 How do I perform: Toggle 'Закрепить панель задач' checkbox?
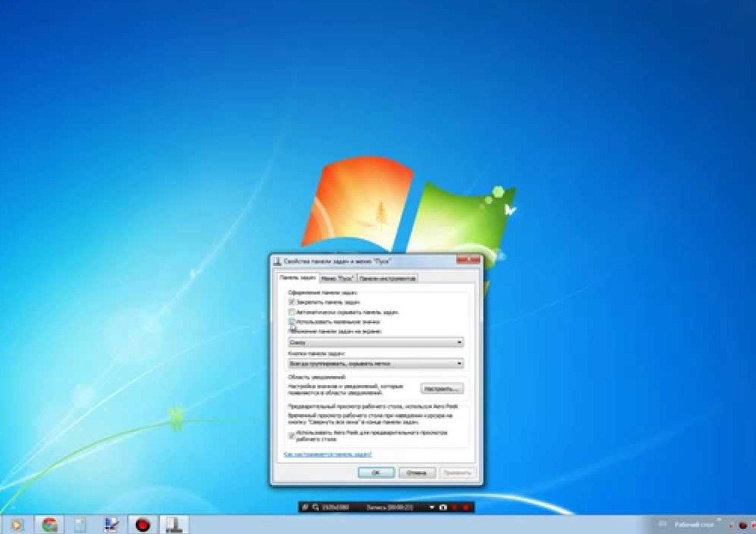(292, 302)
